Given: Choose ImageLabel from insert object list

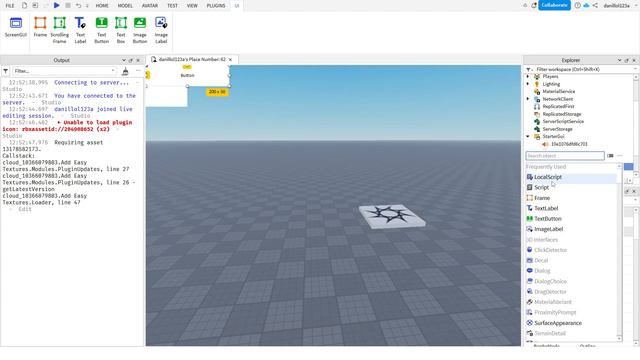Looking at the screenshot, I should pos(571,229).
